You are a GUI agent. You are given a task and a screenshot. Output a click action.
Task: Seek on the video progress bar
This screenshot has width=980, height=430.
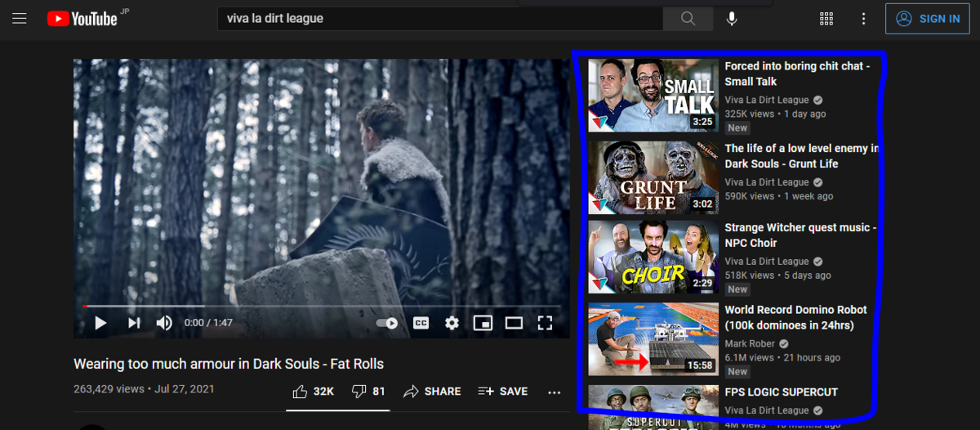(x=322, y=306)
